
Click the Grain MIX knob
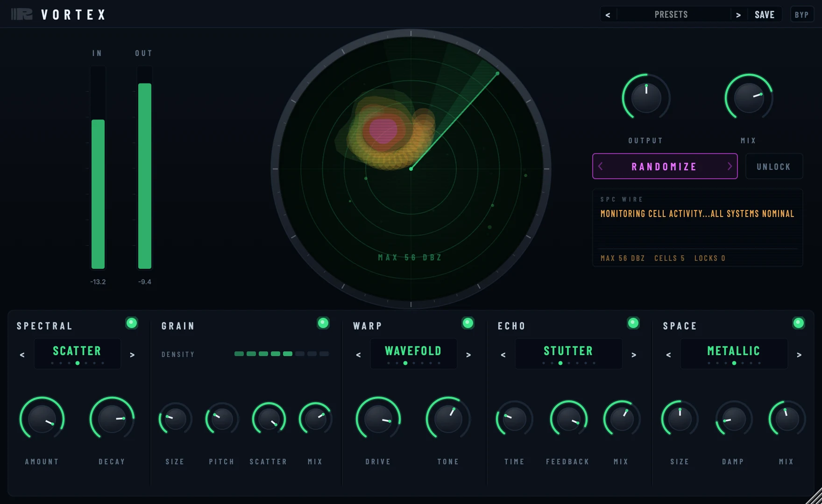click(316, 419)
